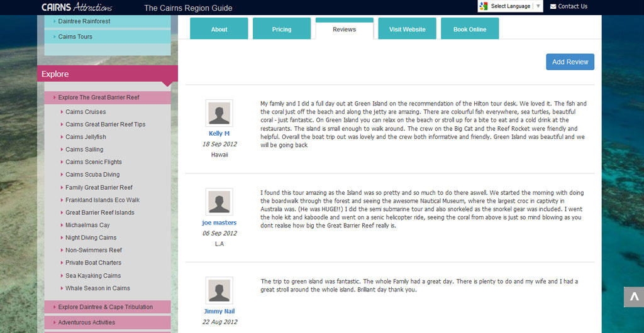644x333 pixels.
Task: Click the Cairns Attractions logo
Action: (x=77, y=8)
